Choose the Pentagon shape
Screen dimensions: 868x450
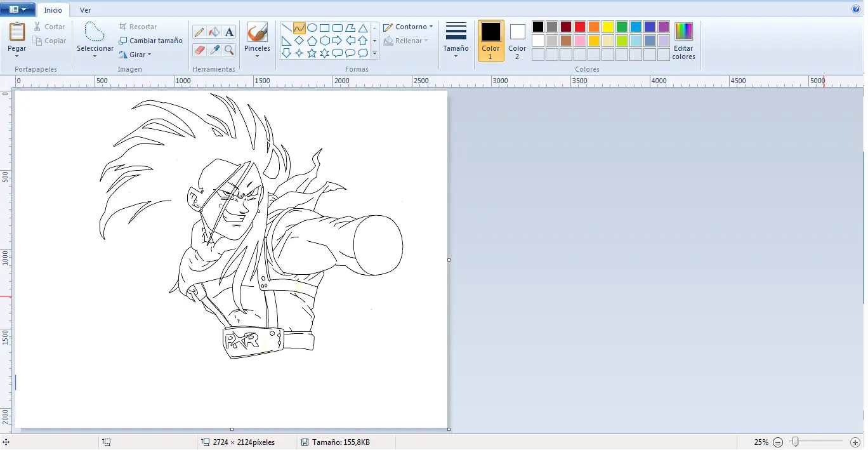(312, 41)
